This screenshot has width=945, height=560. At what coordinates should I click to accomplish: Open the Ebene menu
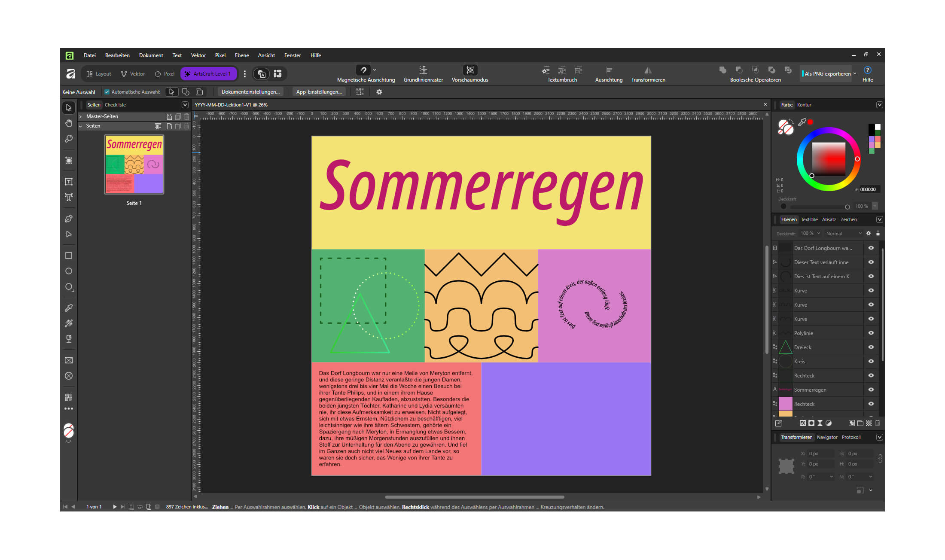[x=242, y=55]
